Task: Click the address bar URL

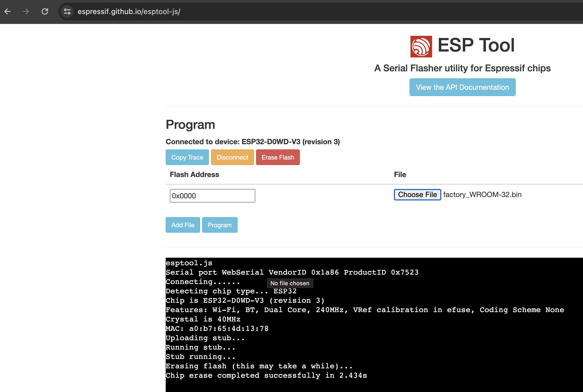Action: pos(129,11)
